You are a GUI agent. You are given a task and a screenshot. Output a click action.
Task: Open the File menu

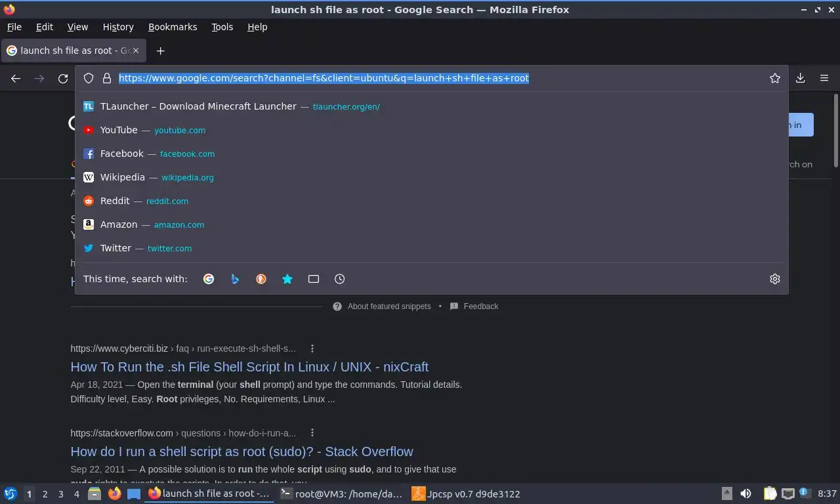click(14, 27)
